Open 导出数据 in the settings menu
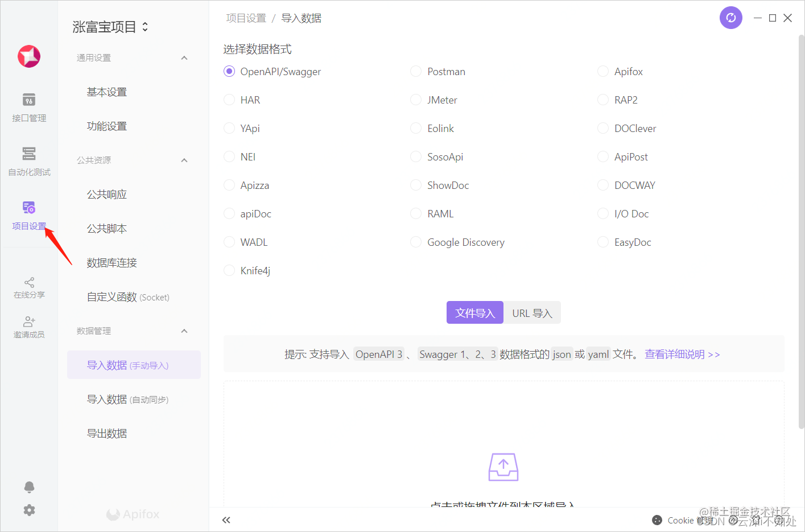The height and width of the screenshot is (532, 805). (x=107, y=434)
